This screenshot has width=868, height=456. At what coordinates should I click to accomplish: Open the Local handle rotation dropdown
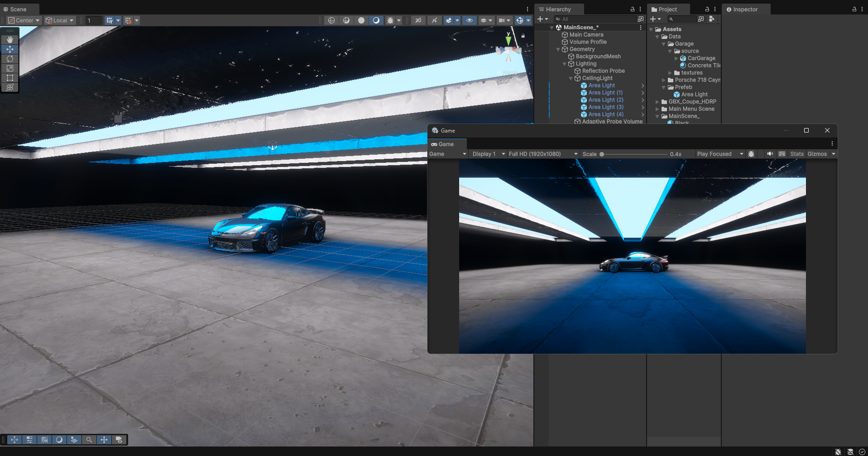click(x=60, y=20)
